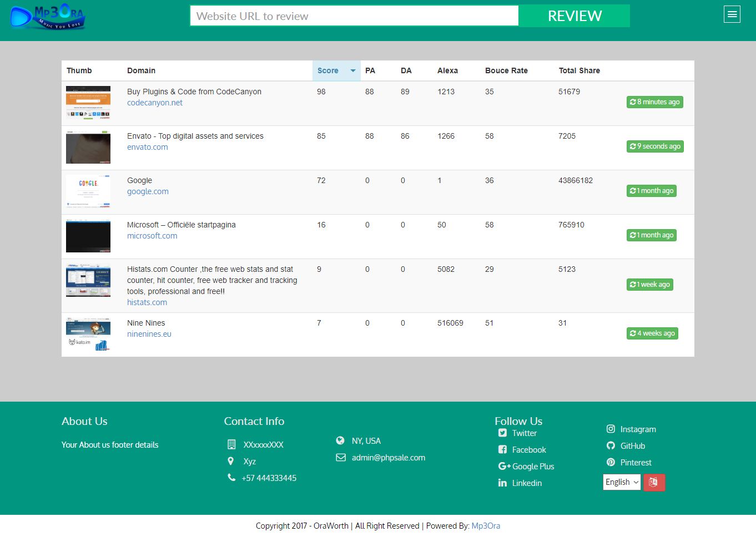Open the Facebook link in Follow Us
Image resolution: width=756 pixels, height=537 pixels.
click(x=529, y=450)
